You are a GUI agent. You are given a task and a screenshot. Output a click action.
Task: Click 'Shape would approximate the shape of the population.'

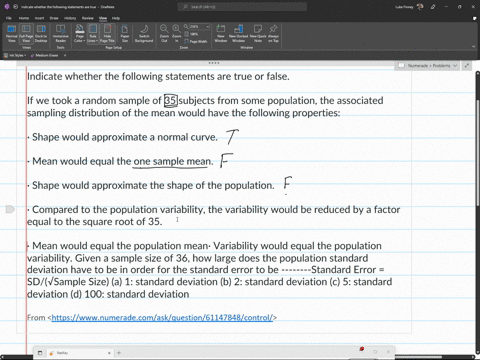pyautogui.click(x=153, y=185)
